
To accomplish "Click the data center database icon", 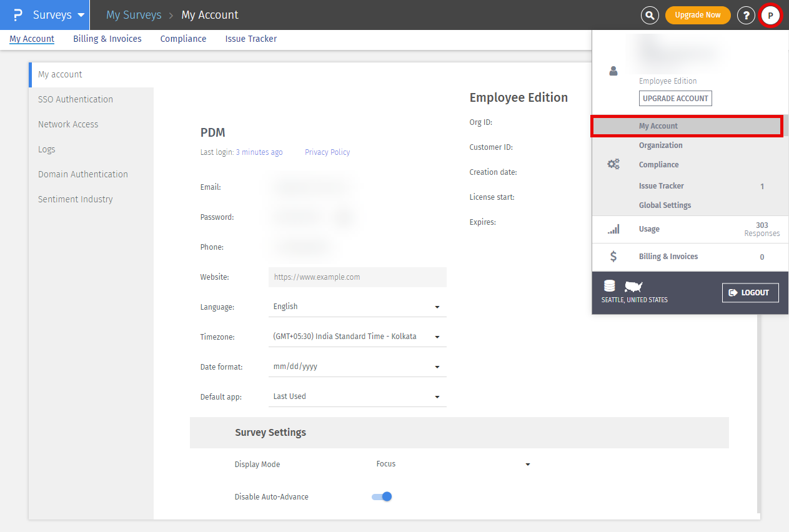I will tap(609, 286).
